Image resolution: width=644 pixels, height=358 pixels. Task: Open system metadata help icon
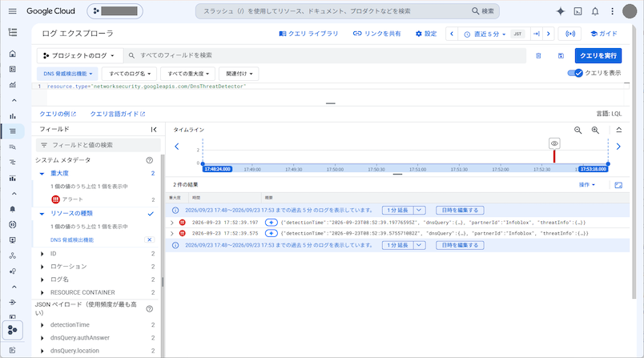[150, 160]
